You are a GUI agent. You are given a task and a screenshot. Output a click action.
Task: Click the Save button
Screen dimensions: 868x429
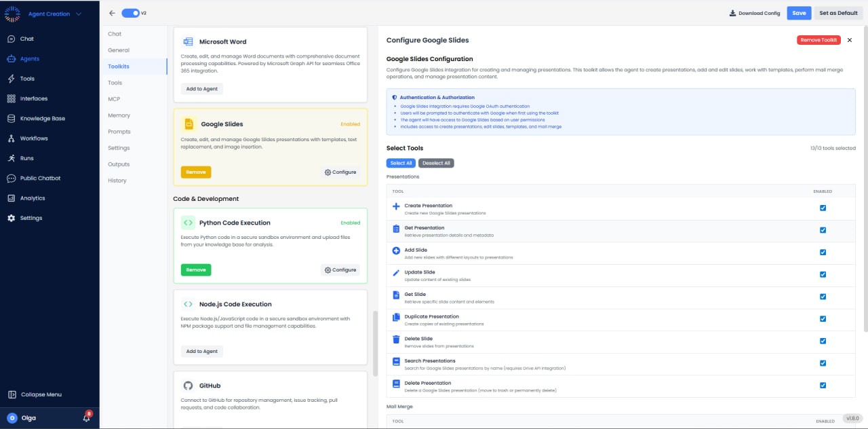point(799,13)
